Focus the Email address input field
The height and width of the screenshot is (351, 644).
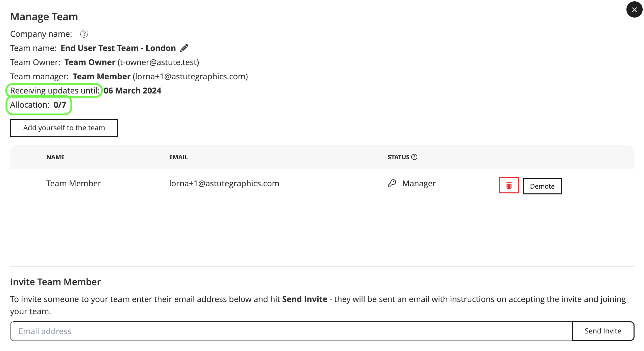pos(291,331)
